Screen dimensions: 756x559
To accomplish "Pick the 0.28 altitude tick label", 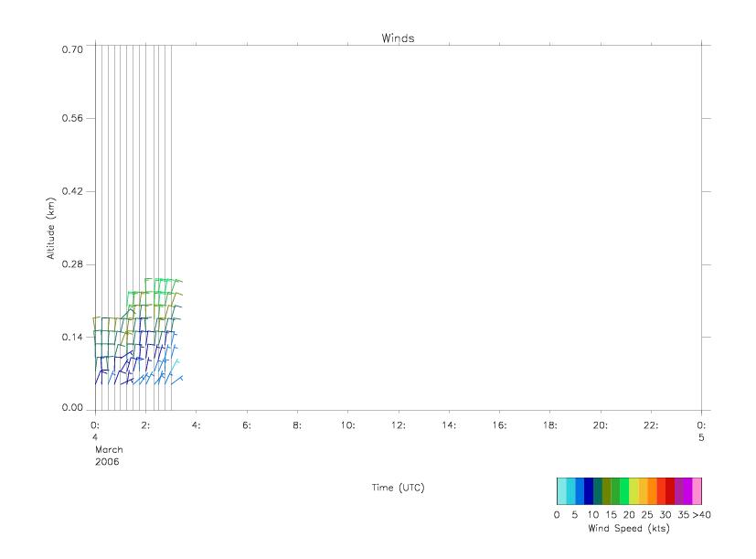I will point(72,264).
